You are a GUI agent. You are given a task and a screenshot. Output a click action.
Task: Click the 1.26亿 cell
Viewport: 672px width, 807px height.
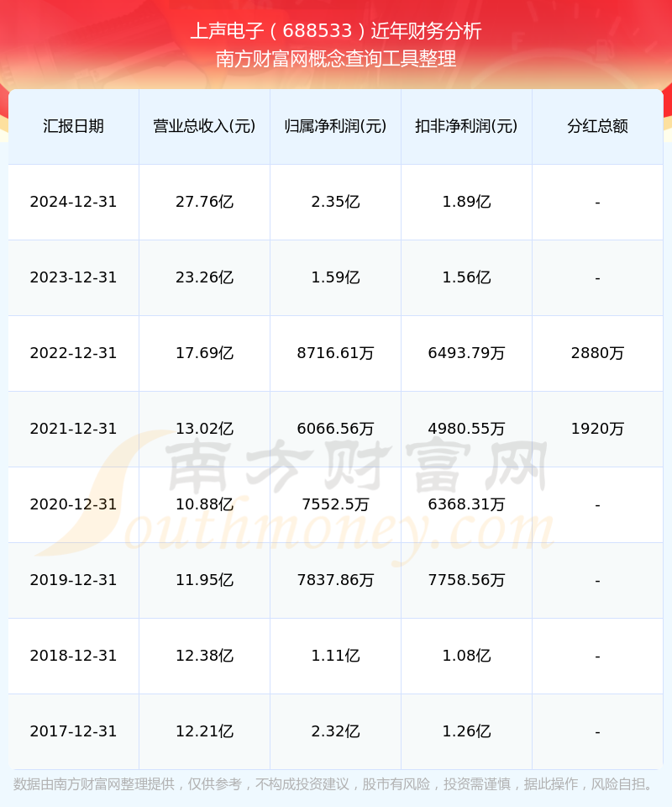coord(466,731)
